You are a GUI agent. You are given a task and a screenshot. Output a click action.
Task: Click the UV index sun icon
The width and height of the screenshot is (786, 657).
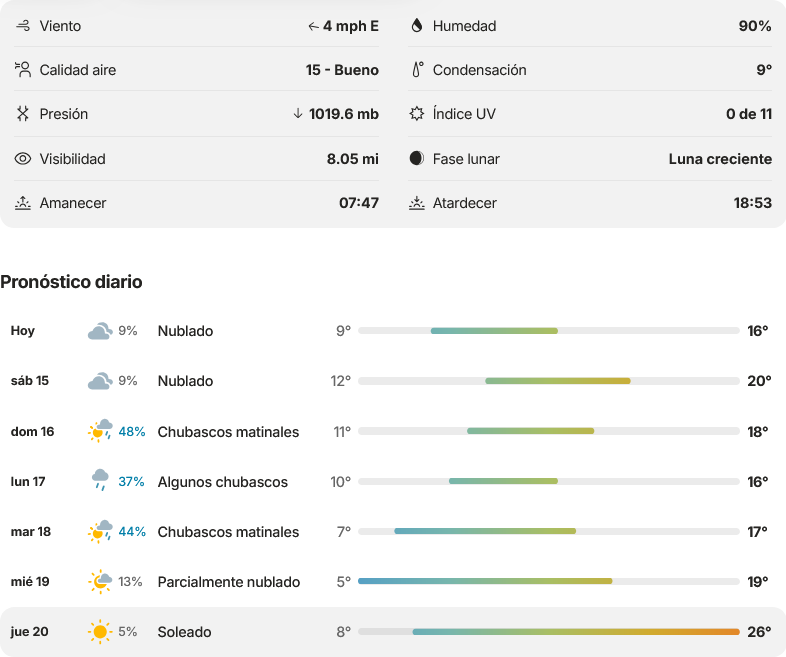[417, 114]
